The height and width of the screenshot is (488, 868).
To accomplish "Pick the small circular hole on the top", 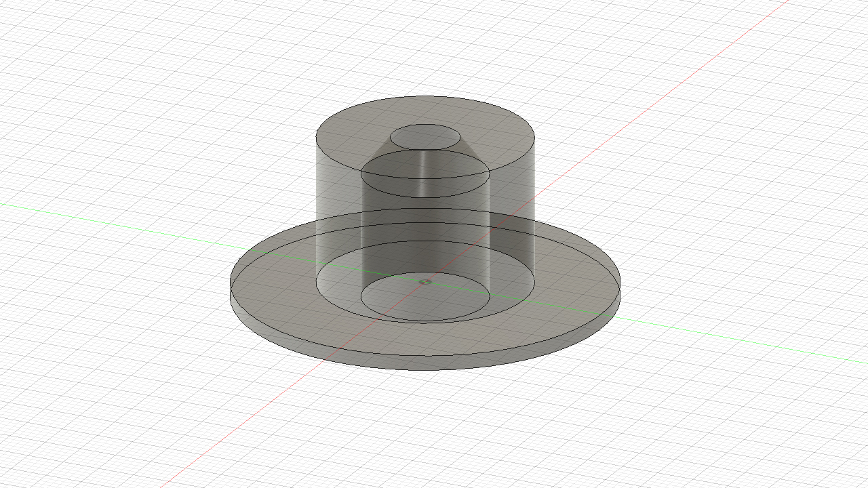I will pyautogui.click(x=425, y=136).
